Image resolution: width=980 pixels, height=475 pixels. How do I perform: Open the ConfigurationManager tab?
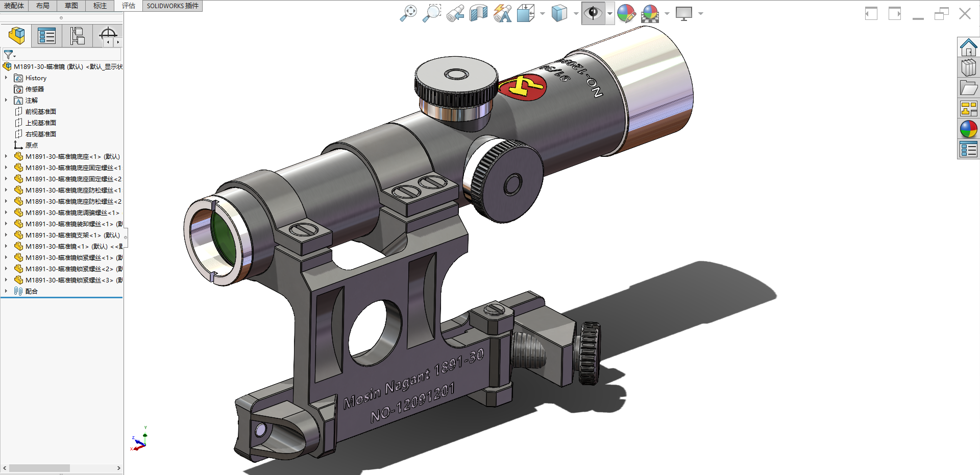[x=77, y=36]
